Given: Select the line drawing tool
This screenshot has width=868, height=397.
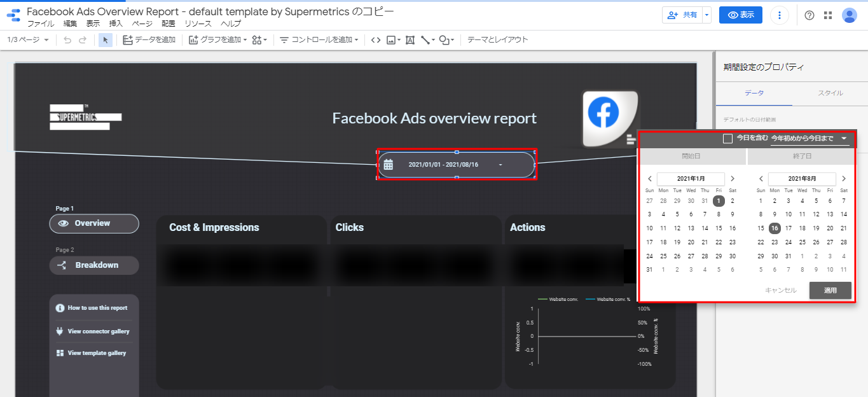Looking at the screenshot, I should [427, 40].
